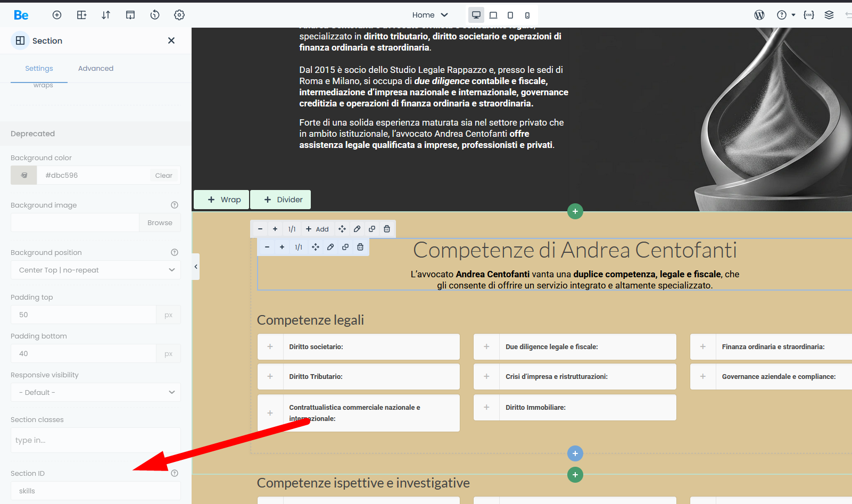Expand the Diritto societario accordion item

click(x=270, y=346)
